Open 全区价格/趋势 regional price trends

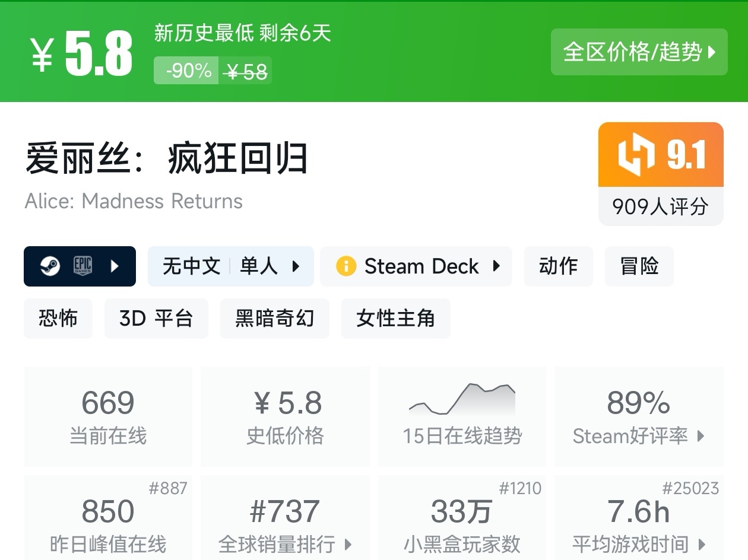(639, 52)
